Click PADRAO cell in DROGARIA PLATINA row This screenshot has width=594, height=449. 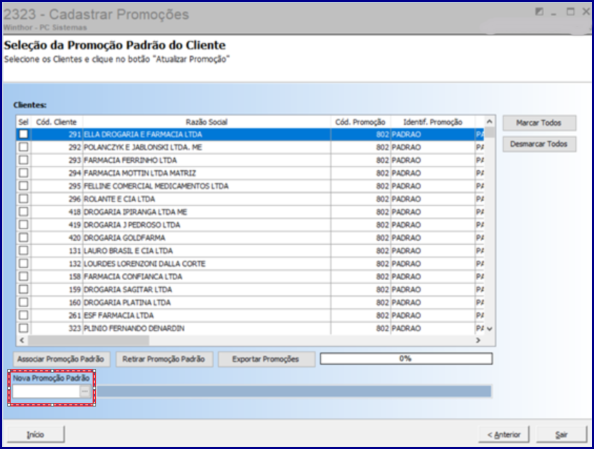coord(433,303)
